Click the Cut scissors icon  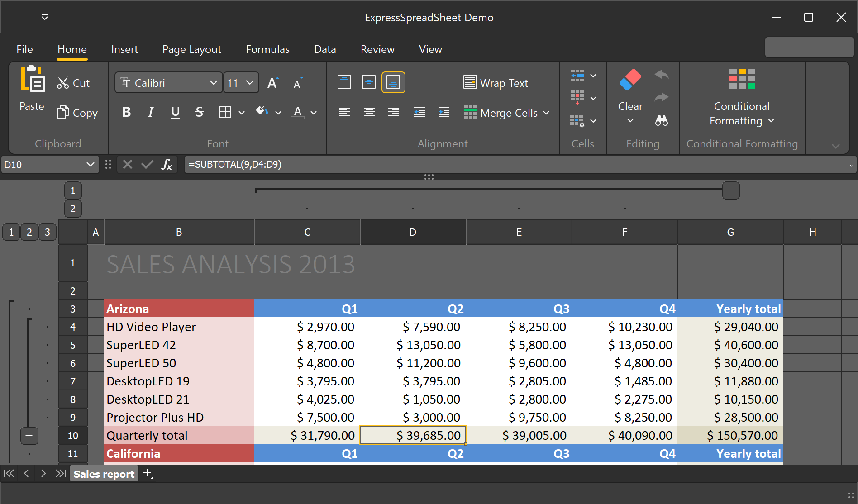tap(63, 83)
